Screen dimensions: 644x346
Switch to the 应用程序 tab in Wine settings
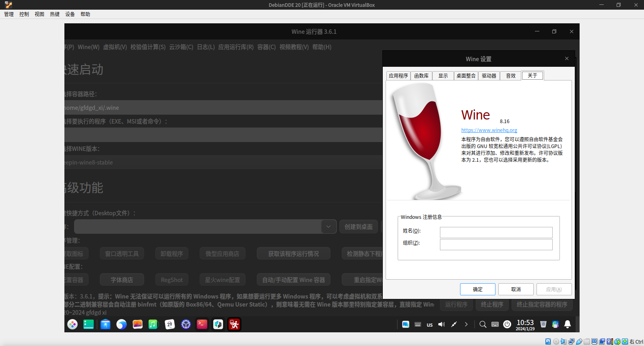[398, 76]
